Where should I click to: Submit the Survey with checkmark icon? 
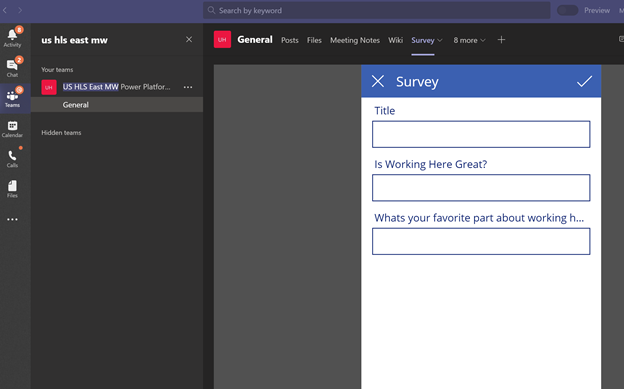[x=585, y=81]
